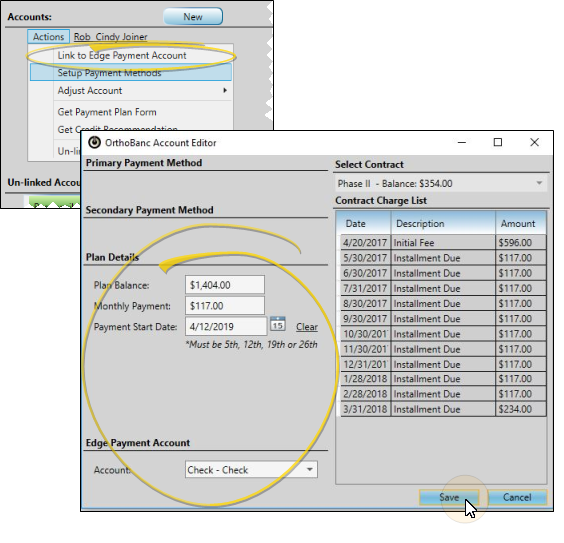Select the 2/28/2018 date cell
This screenshot has width=564, height=543.
tap(365, 394)
